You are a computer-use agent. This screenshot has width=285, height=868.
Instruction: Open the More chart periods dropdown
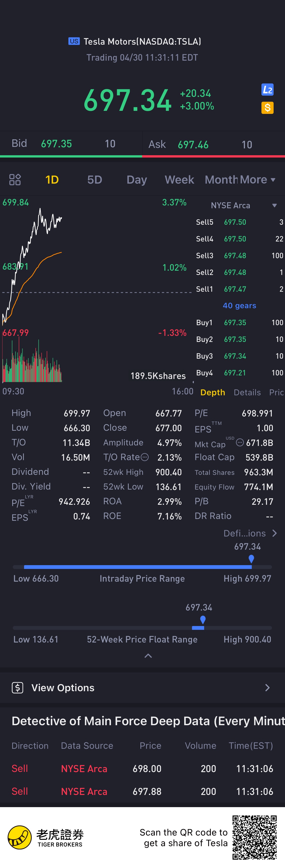(257, 180)
